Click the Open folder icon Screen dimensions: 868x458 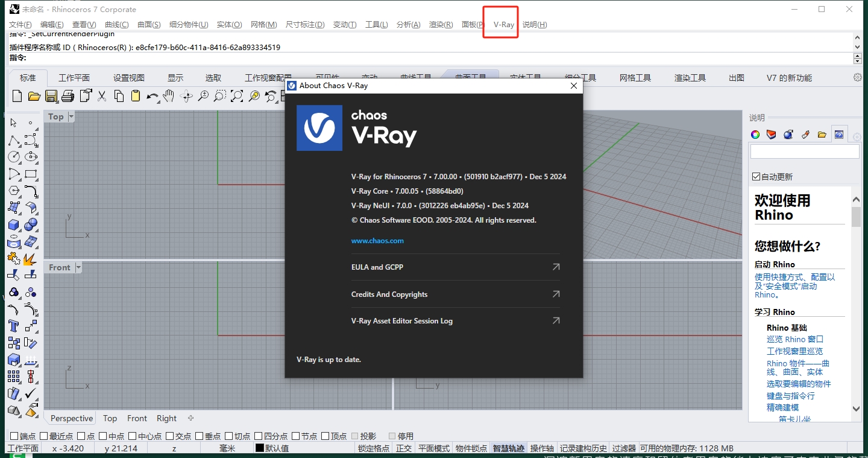coord(34,96)
